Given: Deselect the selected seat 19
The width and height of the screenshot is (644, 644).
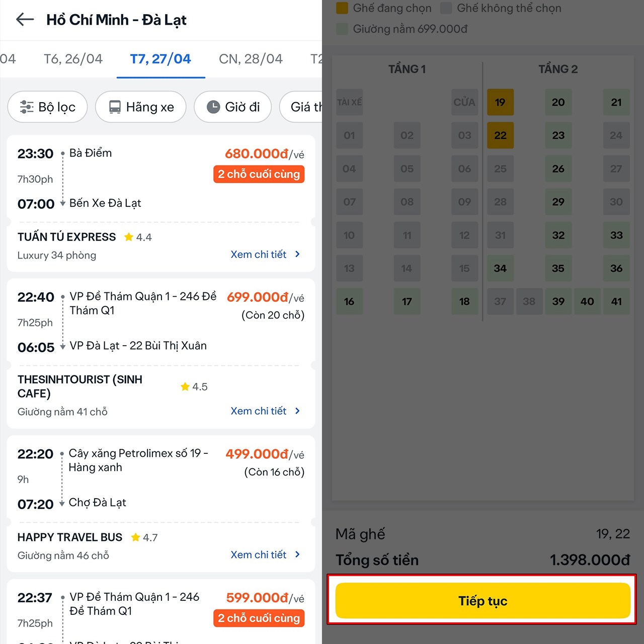Looking at the screenshot, I should [x=500, y=102].
